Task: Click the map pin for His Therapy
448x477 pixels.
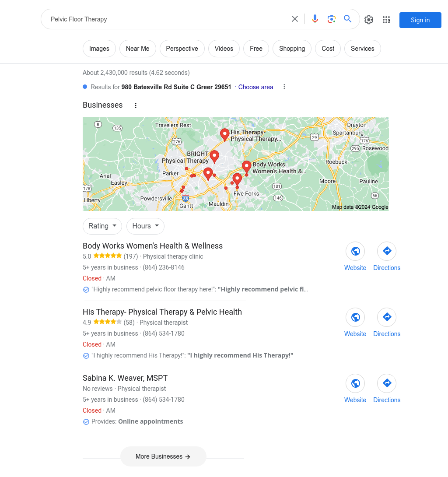Action: click(x=224, y=134)
